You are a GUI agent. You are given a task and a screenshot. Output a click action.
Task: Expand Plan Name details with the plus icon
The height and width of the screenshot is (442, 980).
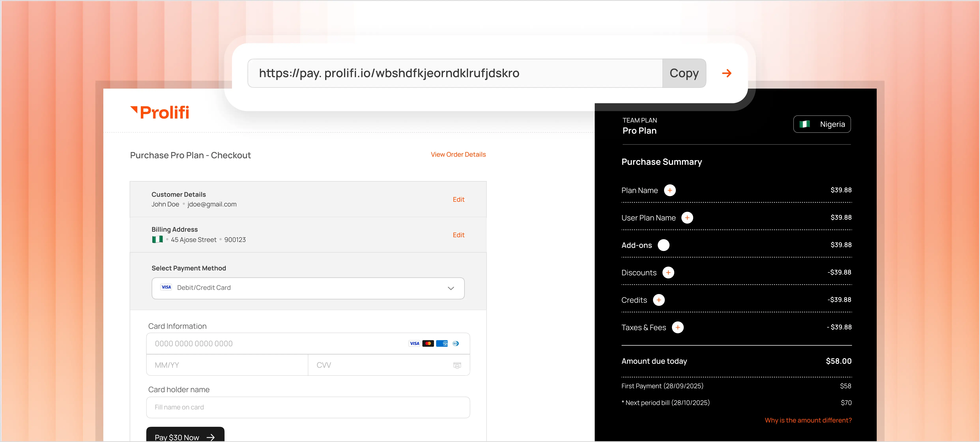(x=670, y=190)
